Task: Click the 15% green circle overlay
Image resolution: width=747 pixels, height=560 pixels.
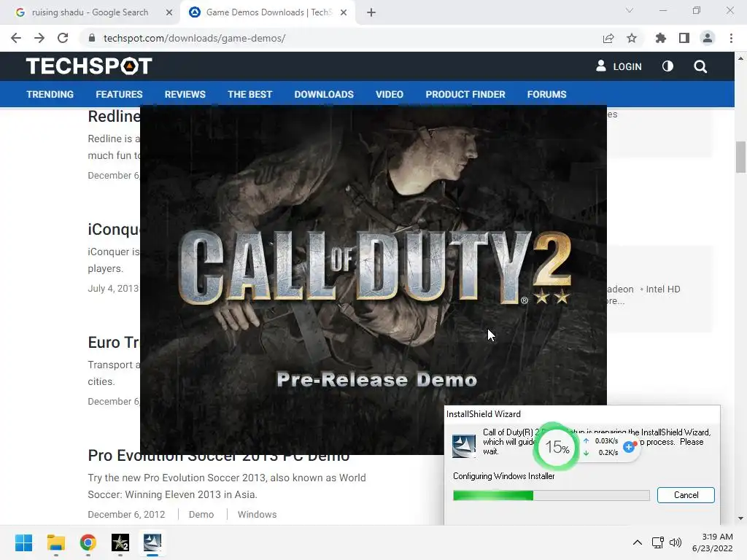Action: point(557,447)
